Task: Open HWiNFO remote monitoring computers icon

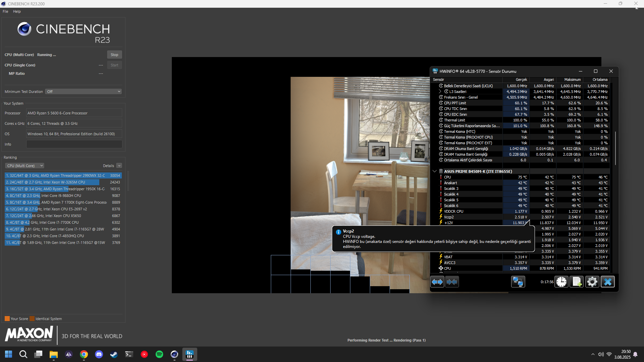Action: point(518,282)
